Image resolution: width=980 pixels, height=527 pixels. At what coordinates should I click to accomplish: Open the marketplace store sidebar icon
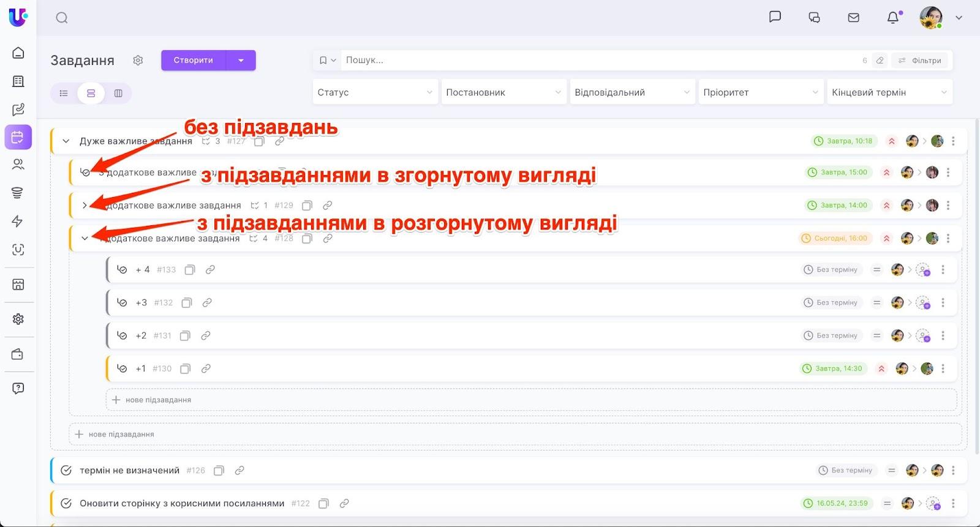point(18,284)
